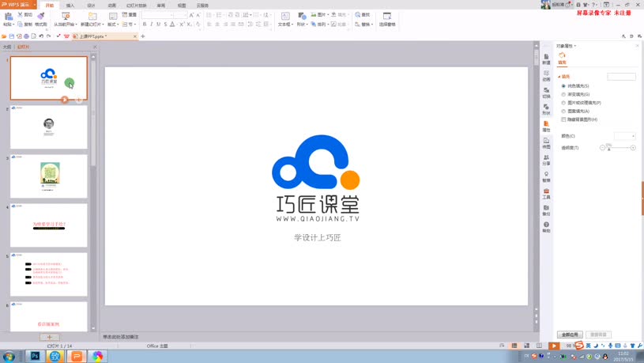Click the Paste icon in the ribbon
The width and height of the screenshot is (644, 363).
(8, 16)
